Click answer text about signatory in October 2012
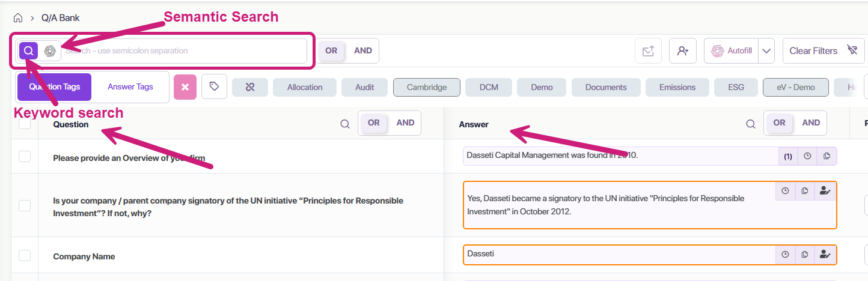 click(x=606, y=205)
